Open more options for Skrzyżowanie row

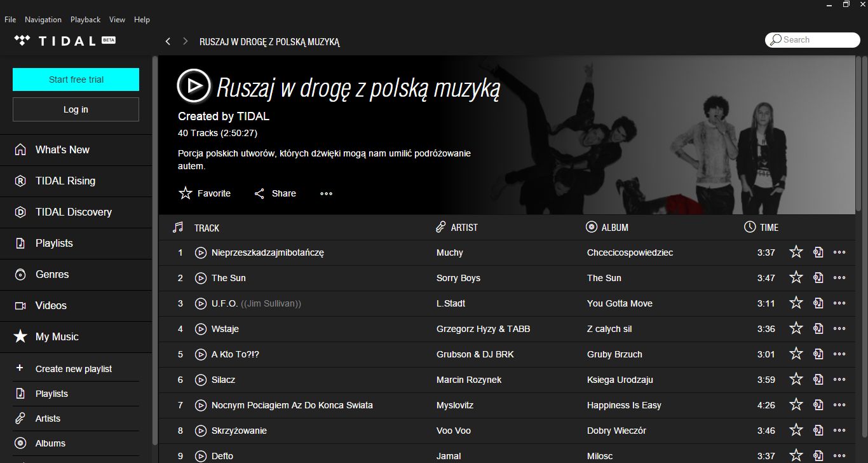tap(839, 431)
